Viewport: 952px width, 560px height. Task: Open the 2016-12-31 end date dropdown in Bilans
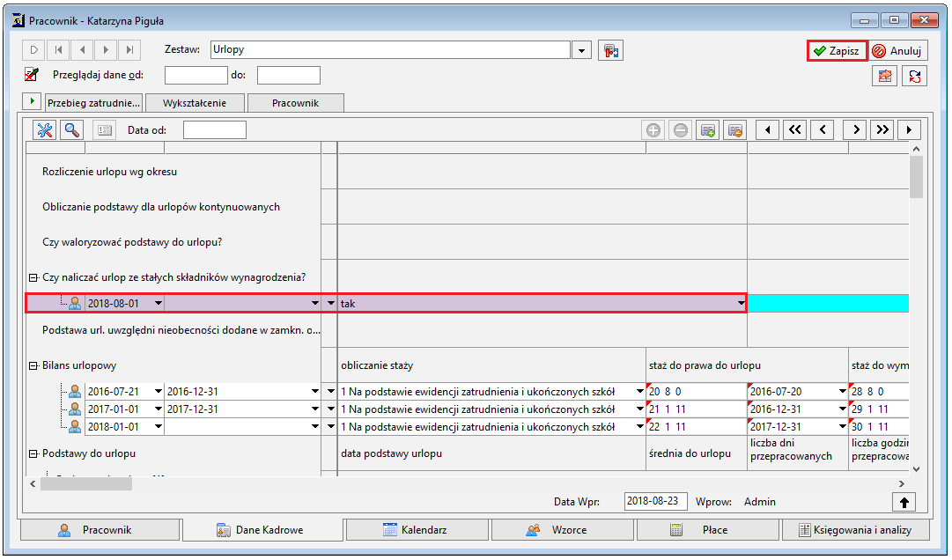pos(314,391)
